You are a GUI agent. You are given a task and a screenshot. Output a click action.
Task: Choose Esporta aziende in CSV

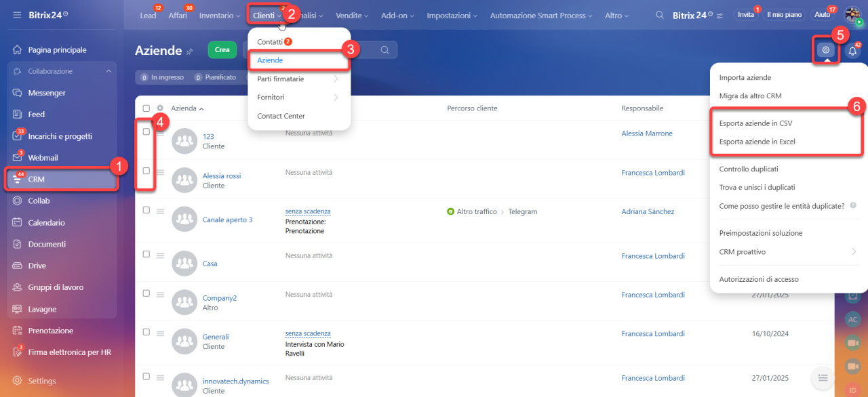[x=755, y=124]
